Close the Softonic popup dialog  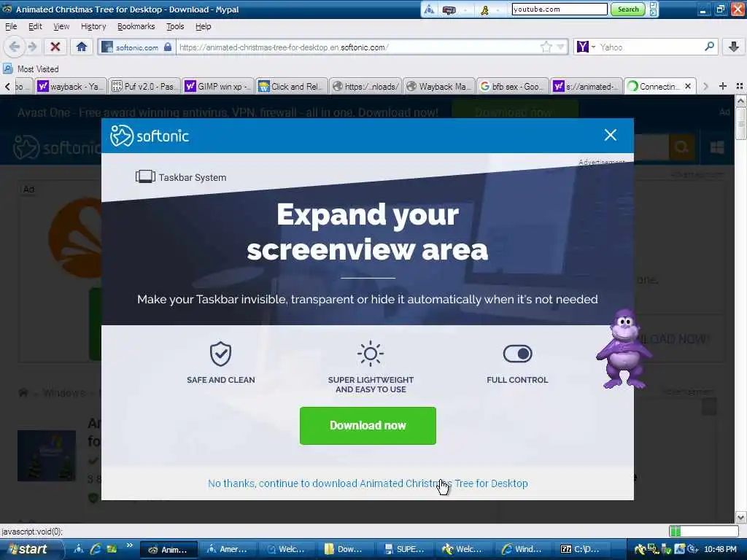click(611, 135)
